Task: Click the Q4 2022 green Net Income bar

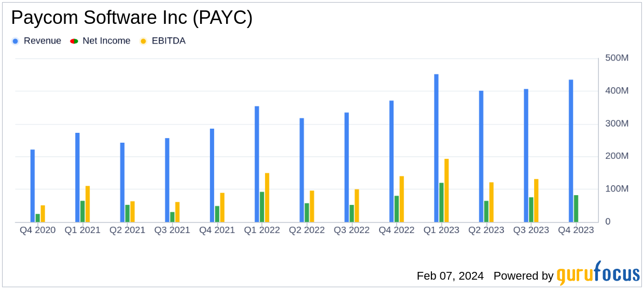Action: [x=397, y=209]
